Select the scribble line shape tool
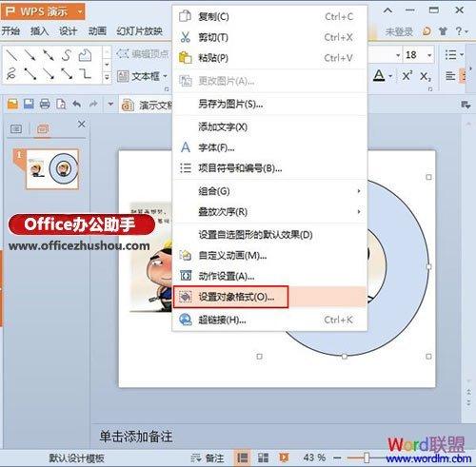476x467 pixels. 11,73
